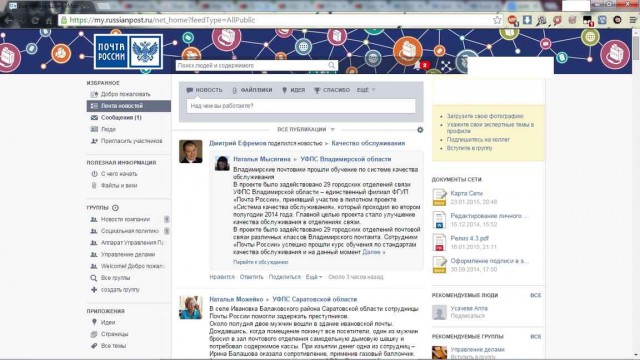
Task: Click Нравится under the first post
Action: (x=222, y=277)
